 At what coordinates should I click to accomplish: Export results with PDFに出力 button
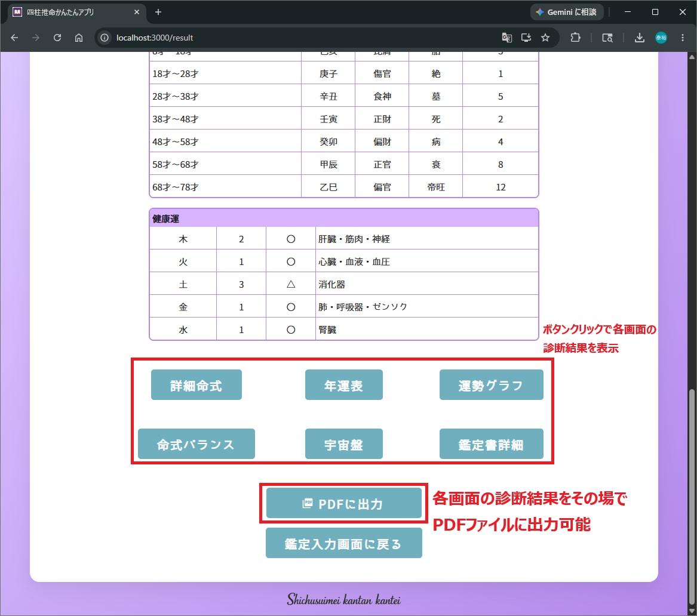[x=343, y=503]
